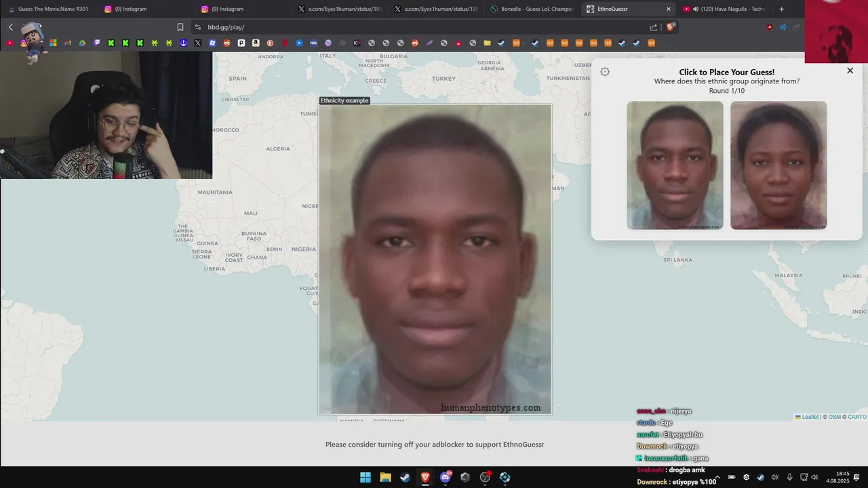The height and width of the screenshot is (488, 868).
Task: Open the YouTube bookmark
Action: coord(9,43)
